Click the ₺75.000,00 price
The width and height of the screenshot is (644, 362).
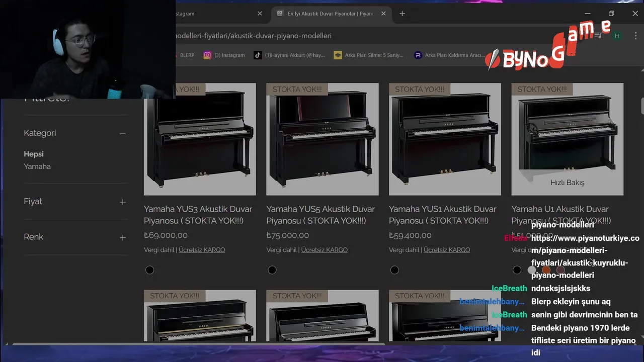click(x=288, y=235)
